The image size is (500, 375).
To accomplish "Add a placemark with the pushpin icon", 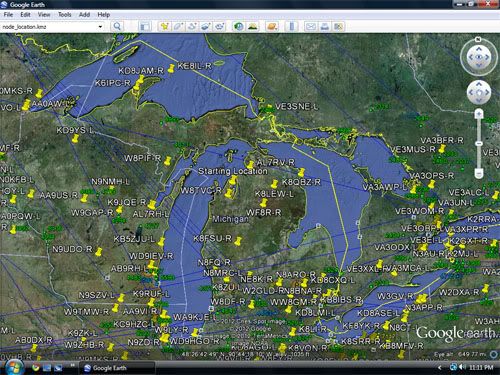I will pyautogui.click(x=164, y=26).
